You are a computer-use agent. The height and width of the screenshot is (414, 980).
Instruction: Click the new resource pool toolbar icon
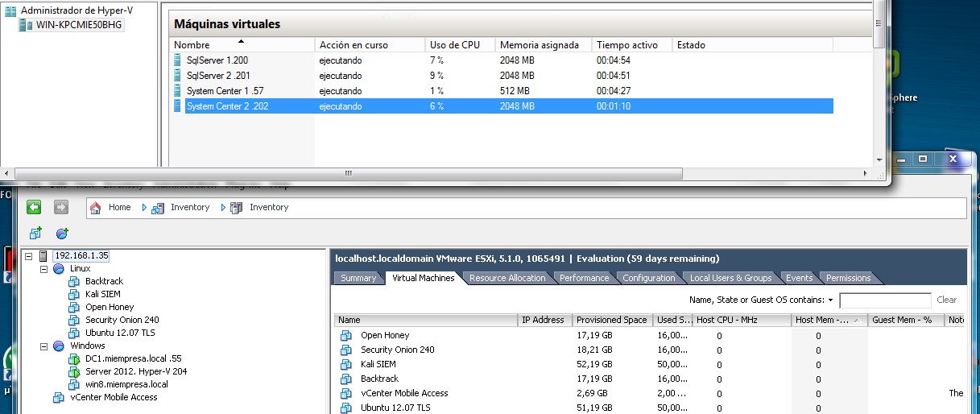pos(62,234)
